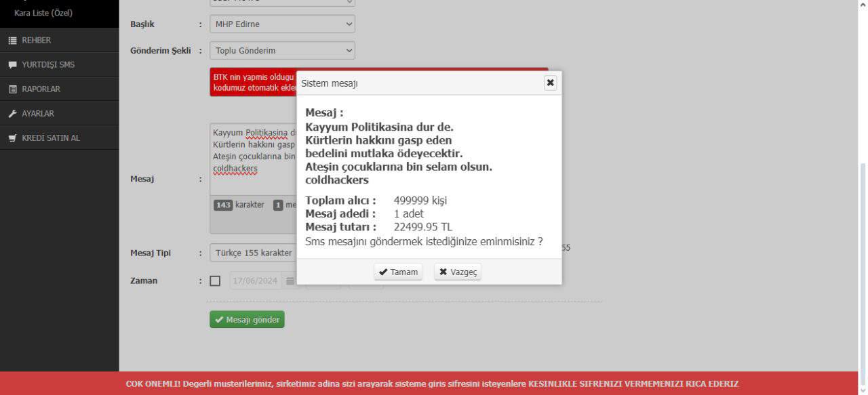Open the calendar icon beside the date field
This screenshot has height=395, width=868.
pos(290,280)
